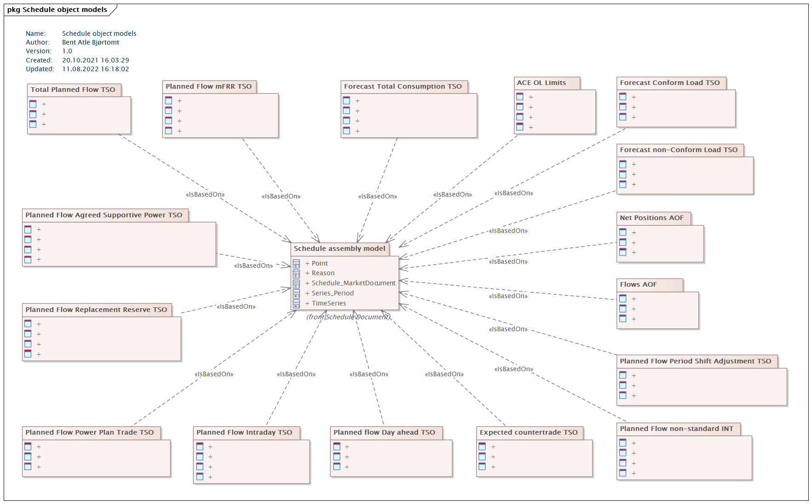Viewport: 812px width, 504px height.
Task: Select the Flows AOF package title
Action: (x=638, y=284)
